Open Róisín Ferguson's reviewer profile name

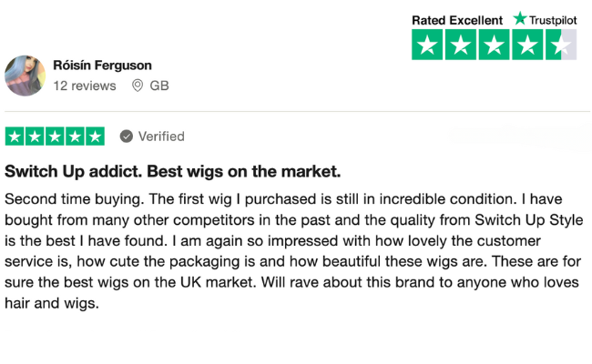pos(102,66)
